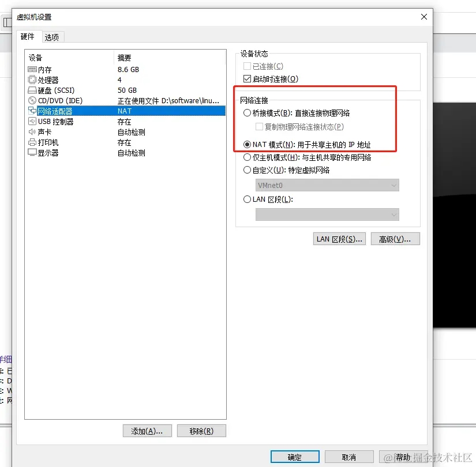This screenshot has height=467, width=476.
Task: Select the LAN 区段(L) radio button
Action: [247, 199]
